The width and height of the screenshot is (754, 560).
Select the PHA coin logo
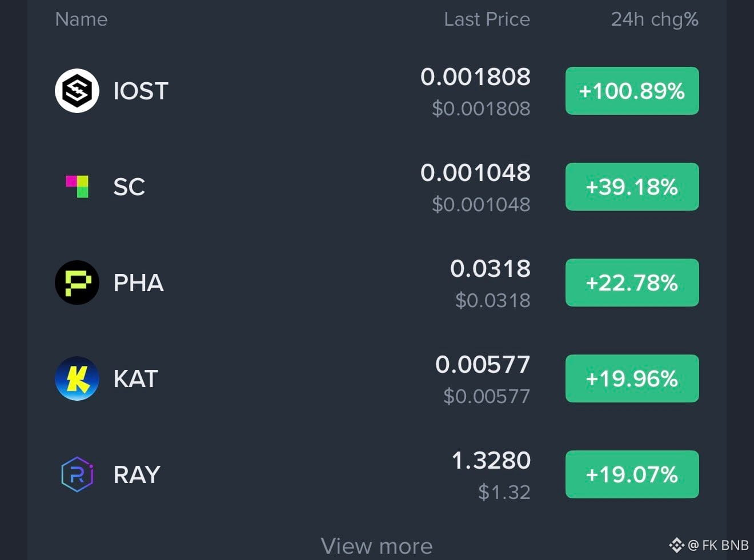point(77,283)
